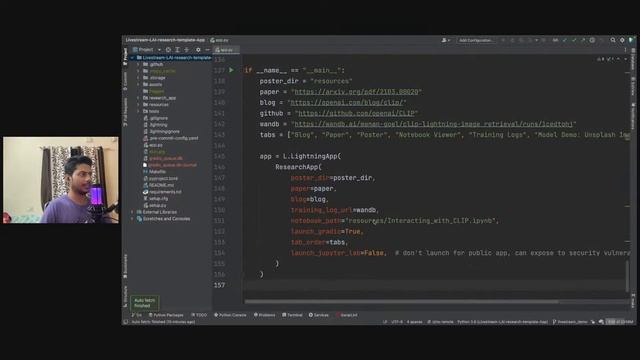This screenshot has width=640, height=360.
Task: Expand External Libraries node
Action: pyautogui.click(x=132, y=212)
